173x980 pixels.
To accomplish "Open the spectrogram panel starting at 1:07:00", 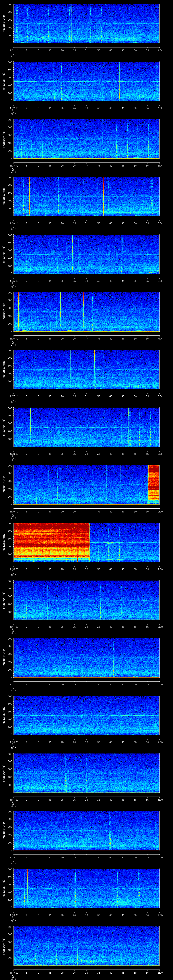I will [86, 369].
